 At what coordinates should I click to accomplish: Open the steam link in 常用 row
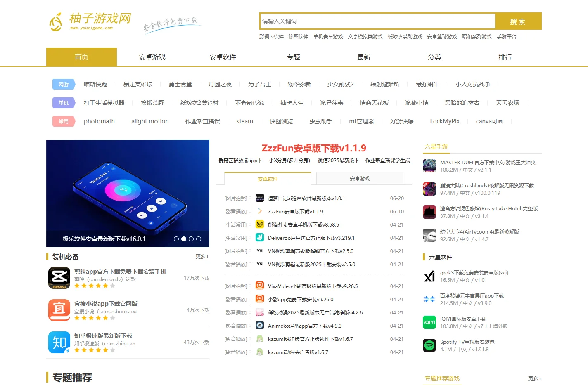coord(245,121)
